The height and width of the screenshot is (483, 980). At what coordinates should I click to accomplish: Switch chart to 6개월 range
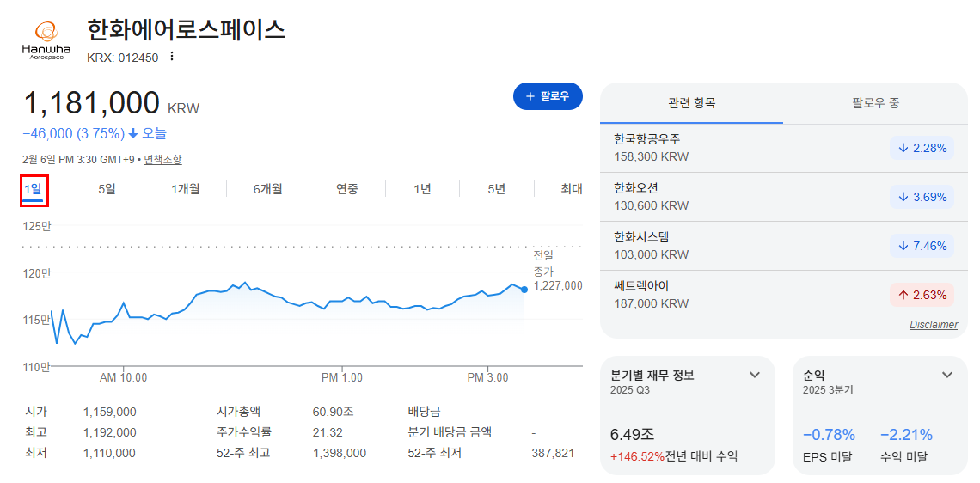click(x=268, y=189)
